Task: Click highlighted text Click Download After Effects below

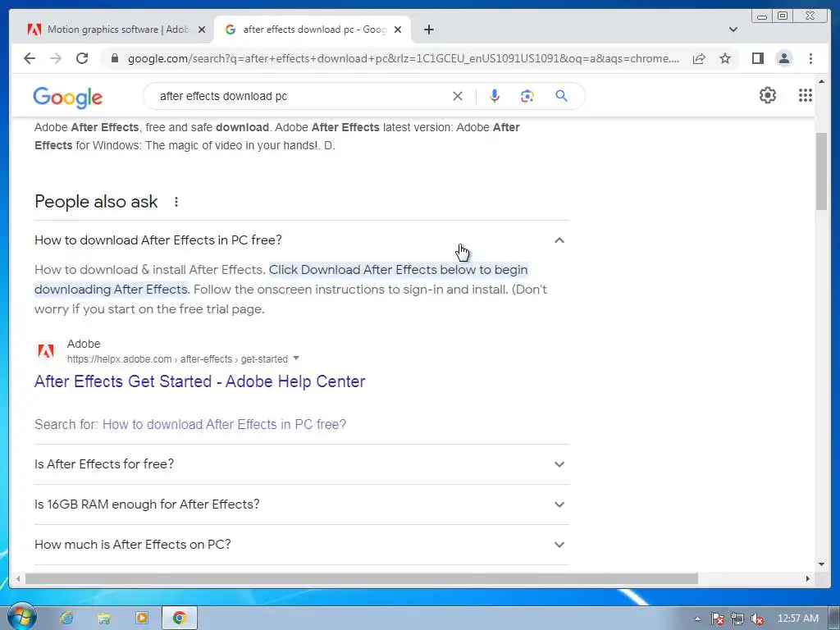Action: (x=398, y=269)
